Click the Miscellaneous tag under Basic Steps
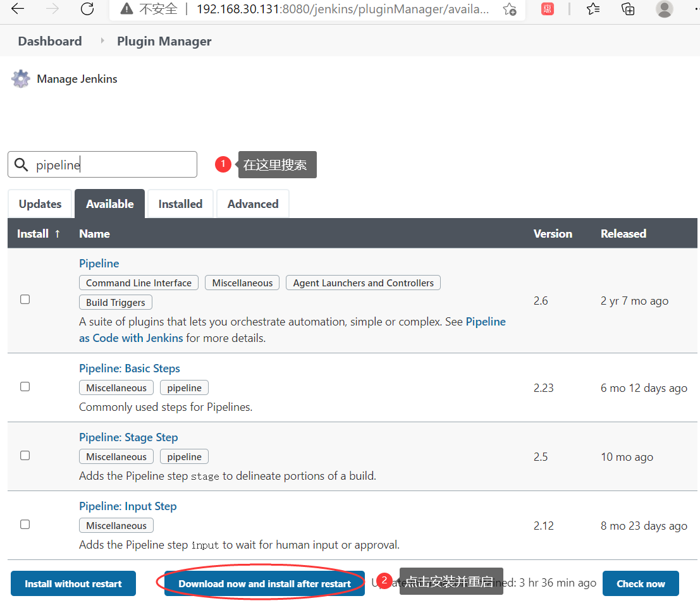This screenshot has height=603, width=700. point(116,388)
